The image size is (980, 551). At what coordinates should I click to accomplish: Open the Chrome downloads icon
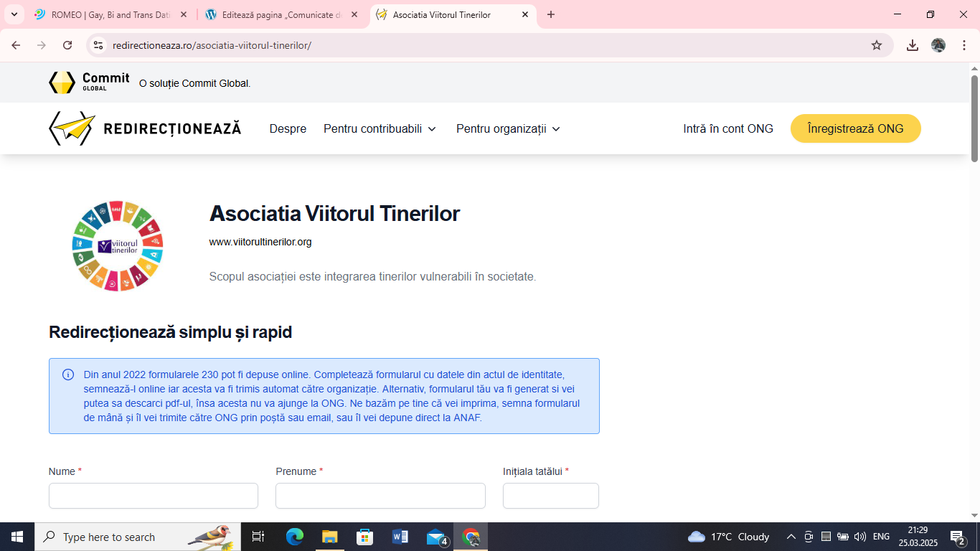(912, 45)
